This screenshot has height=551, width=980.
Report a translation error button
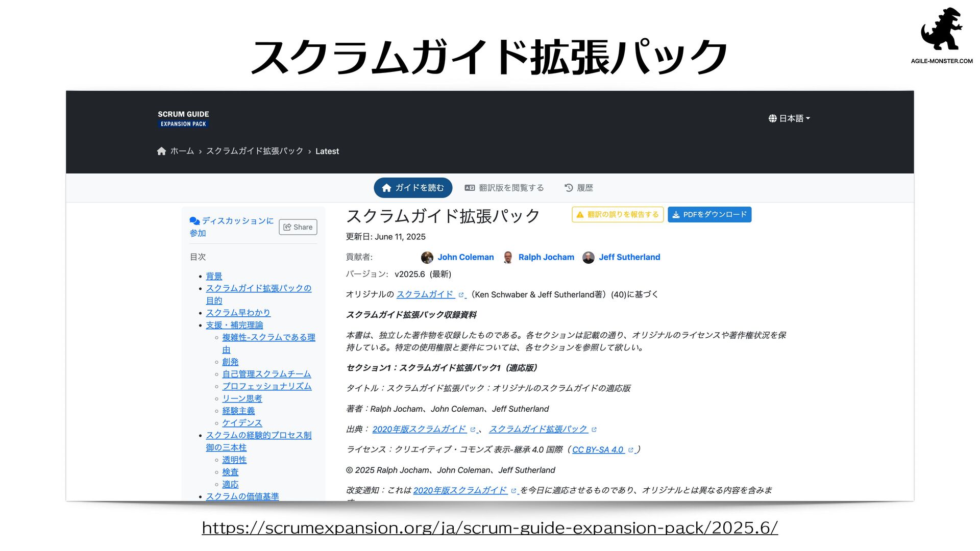point(618,215)
